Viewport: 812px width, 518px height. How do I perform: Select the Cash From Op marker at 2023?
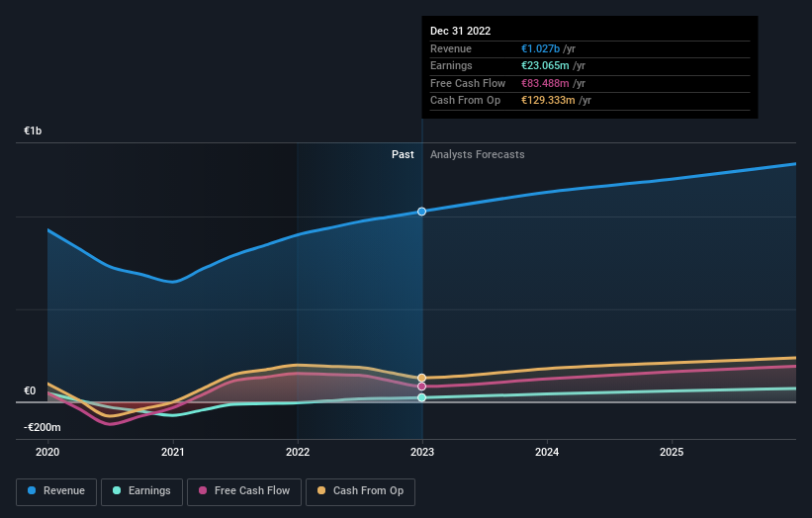coord(422,379)
